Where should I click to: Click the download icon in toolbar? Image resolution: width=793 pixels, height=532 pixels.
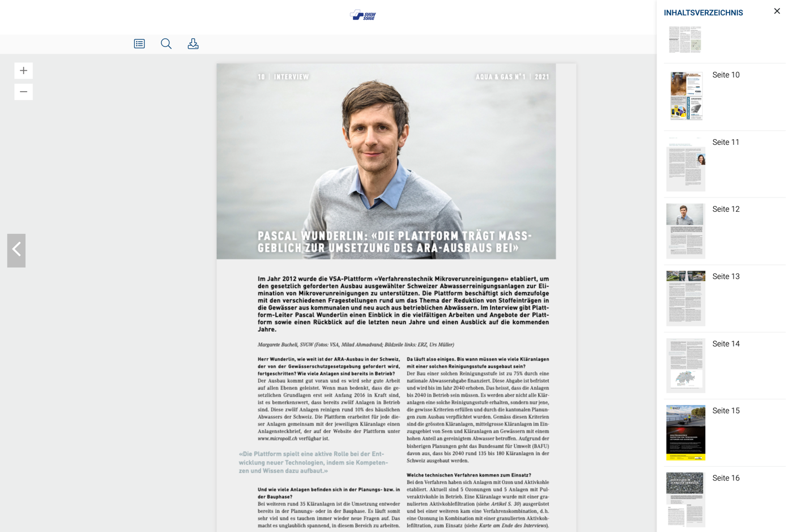point(193,44)
